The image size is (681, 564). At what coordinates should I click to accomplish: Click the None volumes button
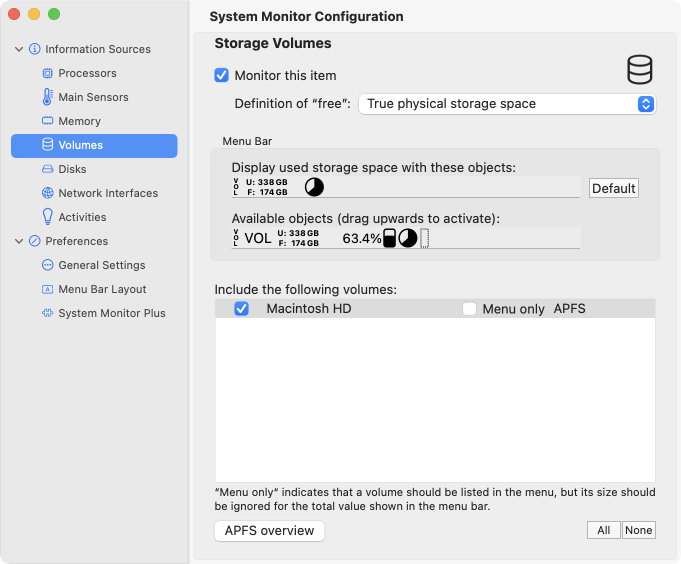(638, 530)
